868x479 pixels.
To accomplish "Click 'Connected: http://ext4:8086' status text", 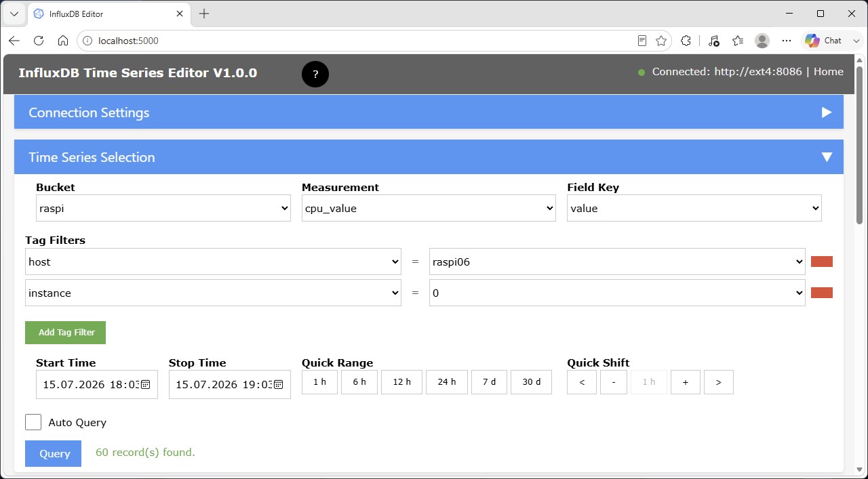I will [727, 71].
